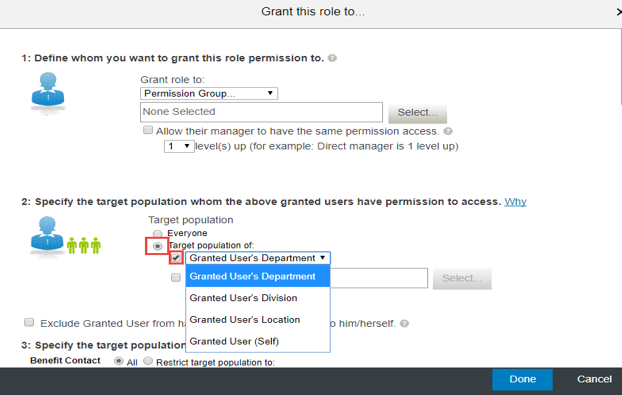Open the Why link
Viewport: 622px width, 395px height.
point(515,202)
